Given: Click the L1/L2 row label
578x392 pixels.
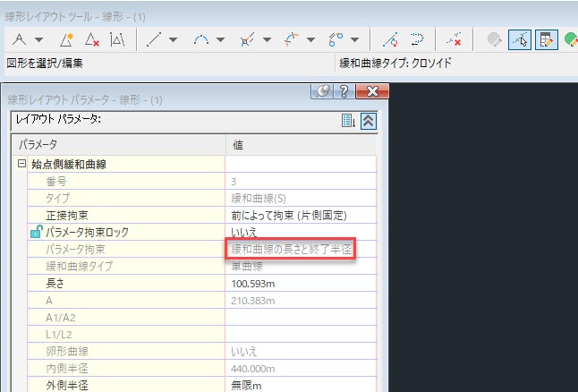Looking at the screenshot, I should coord(59,335).
